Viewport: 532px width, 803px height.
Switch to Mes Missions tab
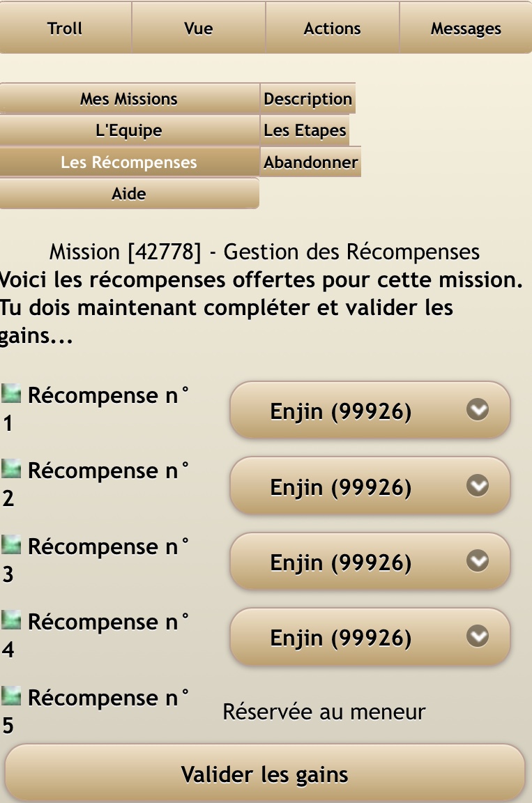[x=129, y=99]
